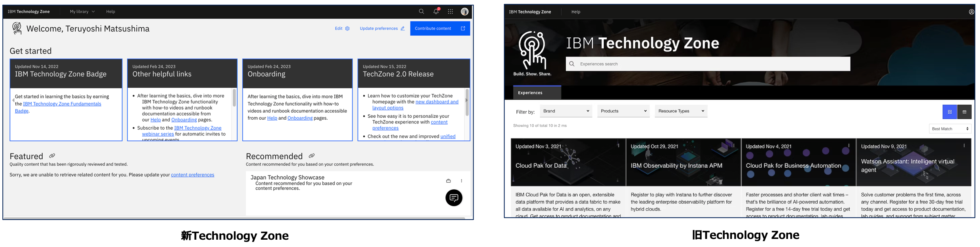Viewport: 980px width, 247px height.
Task: Click content preferences link in TechZone 2.0 Release card
Action: point(410,125)
